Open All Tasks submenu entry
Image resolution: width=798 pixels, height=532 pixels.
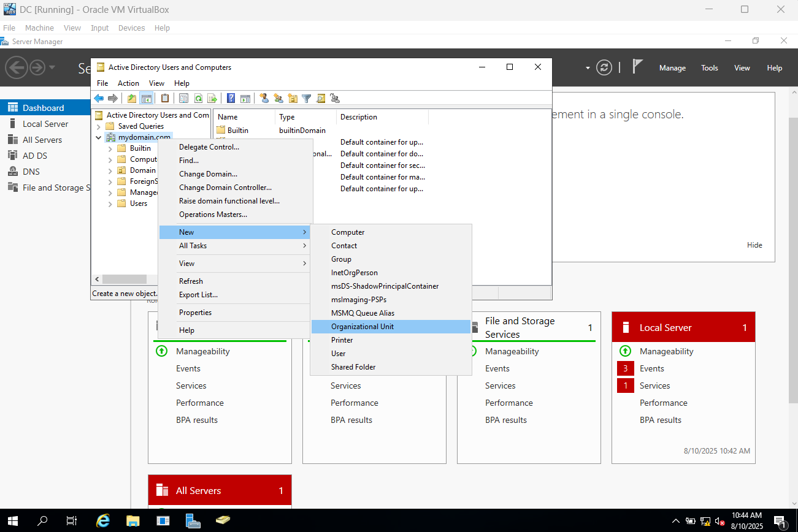point(234,246)
